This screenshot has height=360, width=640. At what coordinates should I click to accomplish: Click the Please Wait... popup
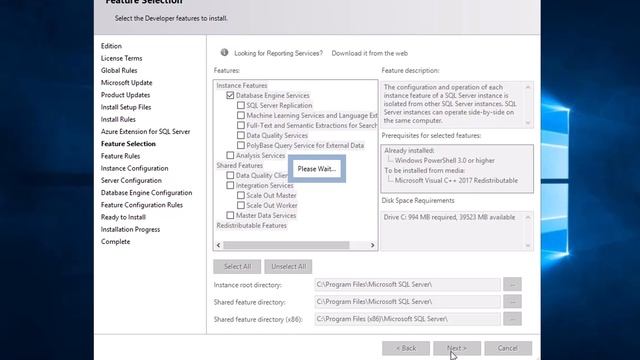pyautogui.click(x=317, y=169)
